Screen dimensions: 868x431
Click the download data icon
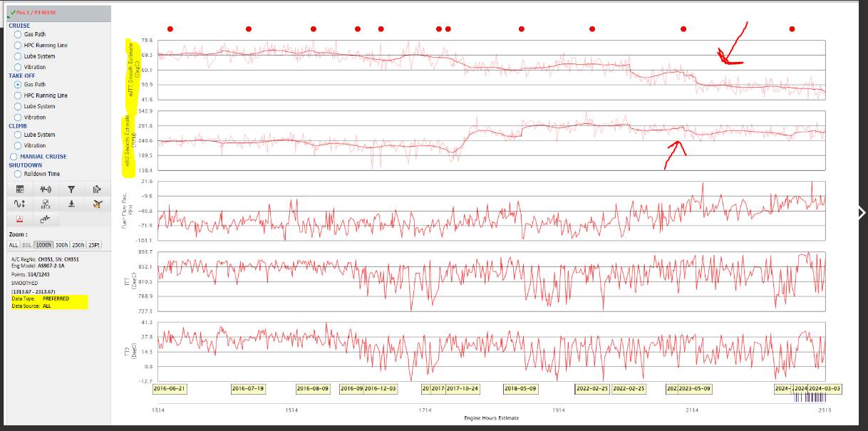click(x=71, y=204)
